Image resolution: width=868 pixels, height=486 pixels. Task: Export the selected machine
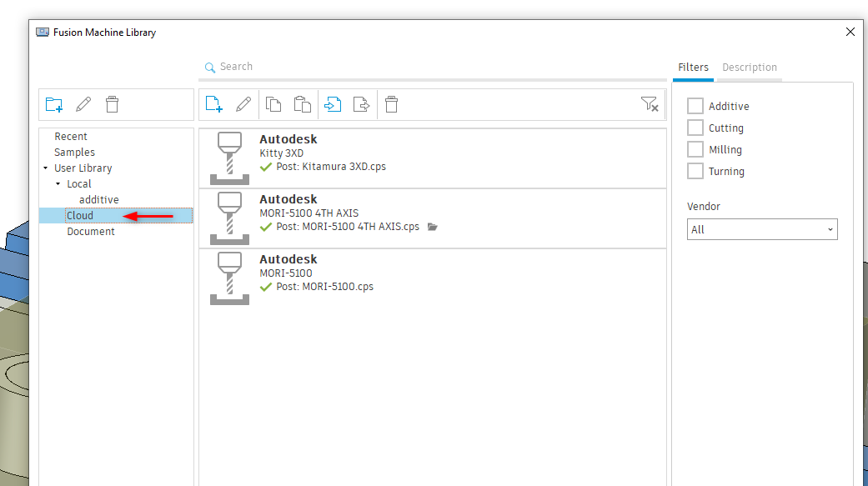pyautogui.click(x=361, y=104)
